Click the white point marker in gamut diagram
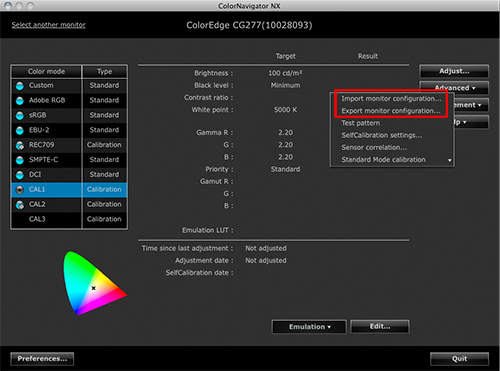 click(94, 288)
